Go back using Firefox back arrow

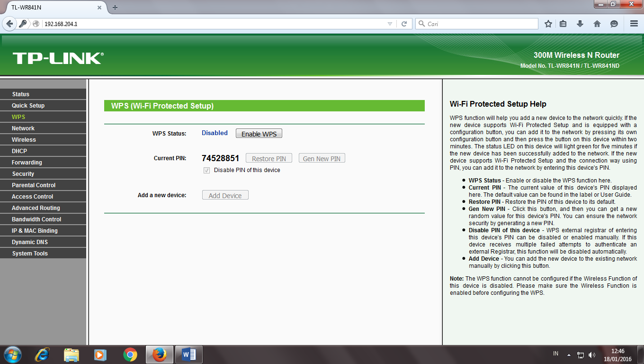tap(9, 24)
